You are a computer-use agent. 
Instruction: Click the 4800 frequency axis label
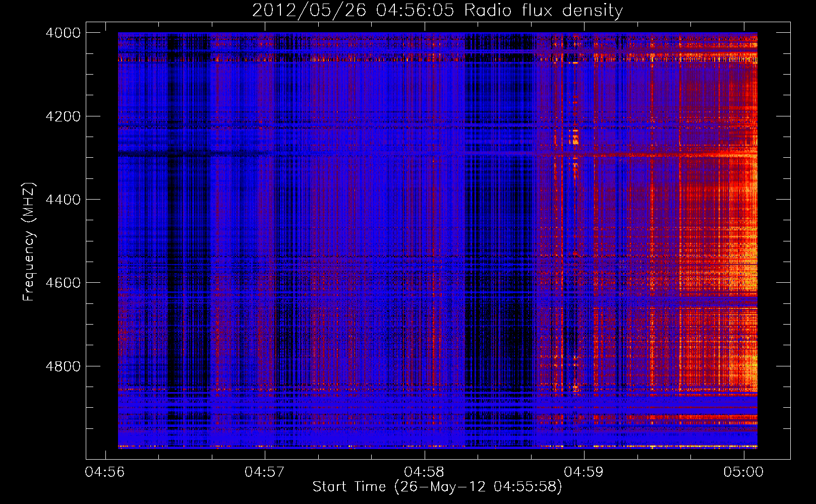[63, 366]
